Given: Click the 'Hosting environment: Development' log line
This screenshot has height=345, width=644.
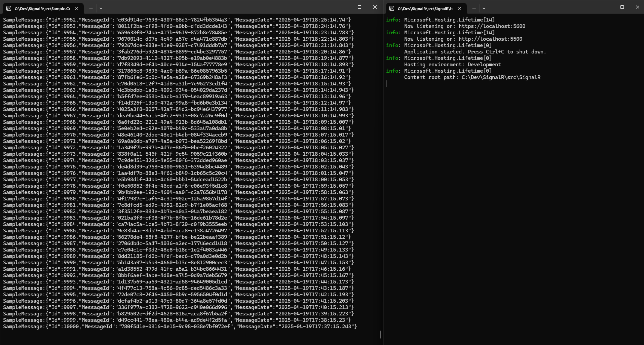Looking at the screenshot, I should pyautogui.click(x=452, y=64).
